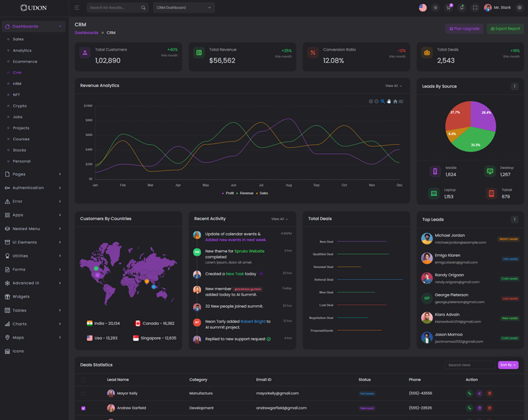Open Ecommerce dashboard in sidebar
The image size is (528, 420).
pos(25,61)
